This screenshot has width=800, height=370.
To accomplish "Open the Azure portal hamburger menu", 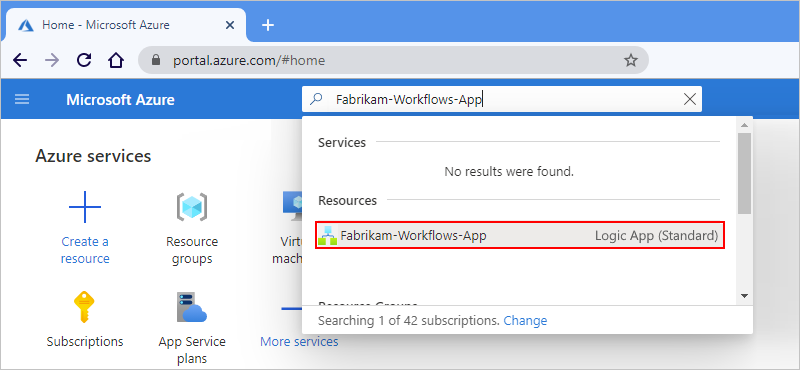I will (22, 99).
